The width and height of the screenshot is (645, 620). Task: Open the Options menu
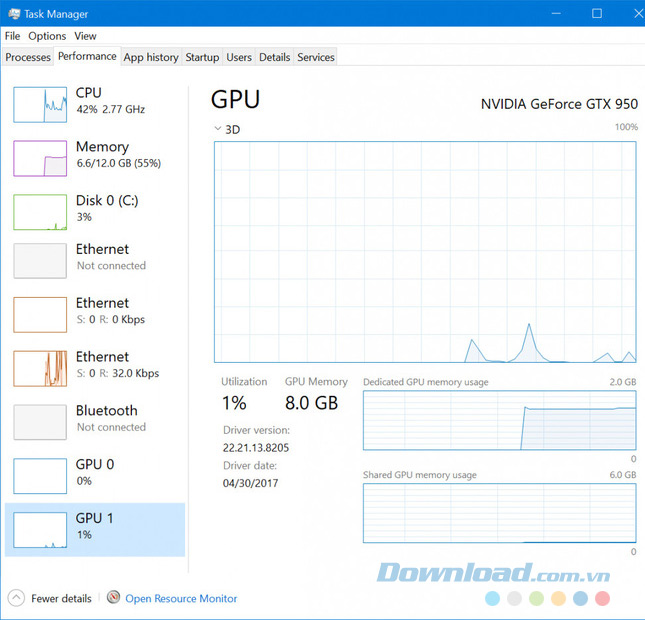[47, 36]
